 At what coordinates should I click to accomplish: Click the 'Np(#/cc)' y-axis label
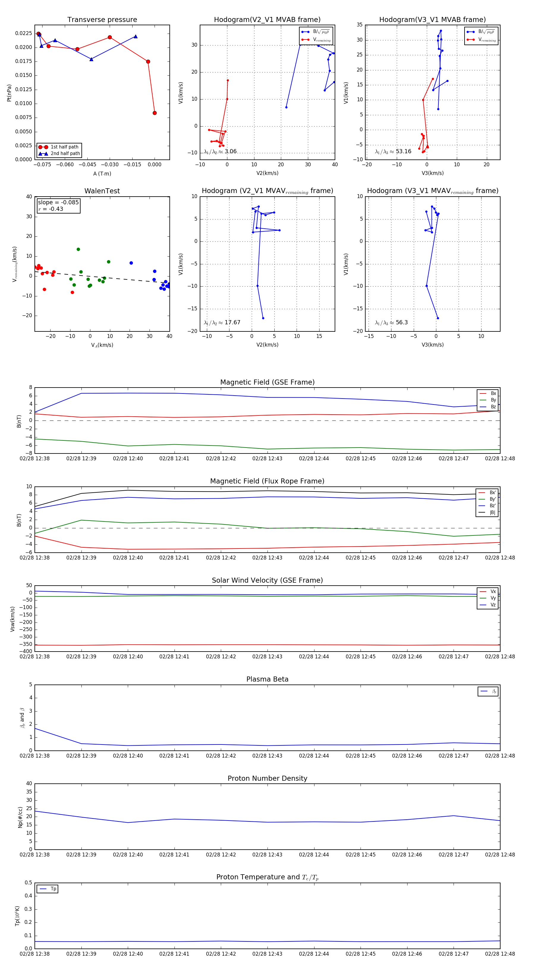(20, 817)
